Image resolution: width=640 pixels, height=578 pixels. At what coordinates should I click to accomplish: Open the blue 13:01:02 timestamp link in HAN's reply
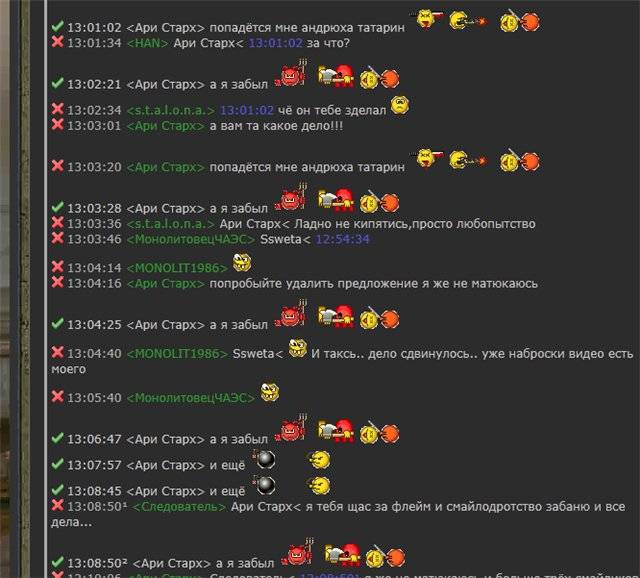(x=276, y=43)
